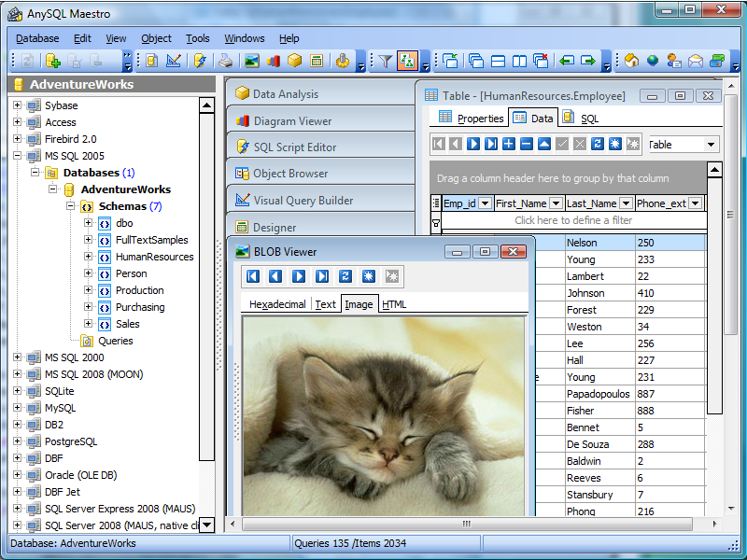This screenshot has height=560, width=747.
Task: Switch to Hexadecimal tab in BLOB Viewer
Action: [277, 304]
